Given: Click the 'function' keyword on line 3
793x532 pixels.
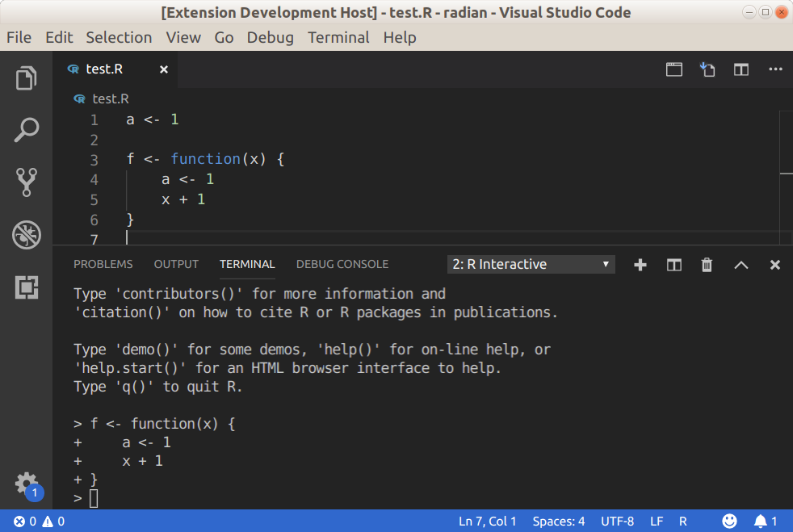Looking at the screenshot, I should (x=205, y=159).
